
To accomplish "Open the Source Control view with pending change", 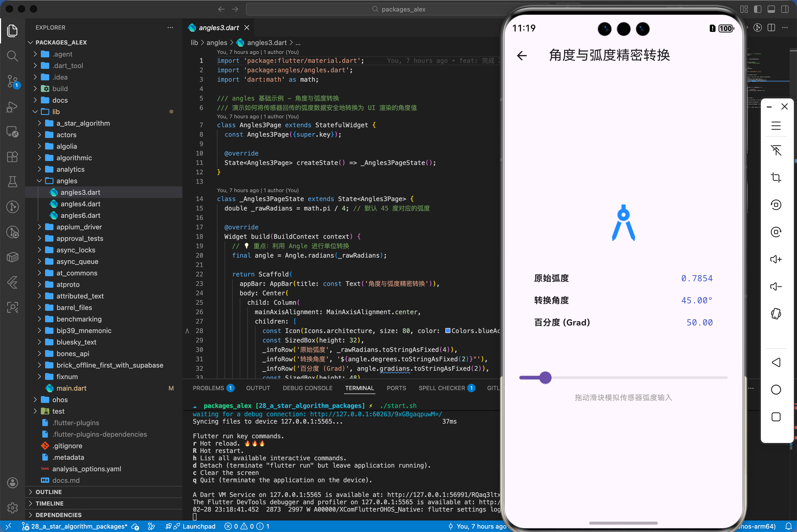I will [x=12, y=81].
